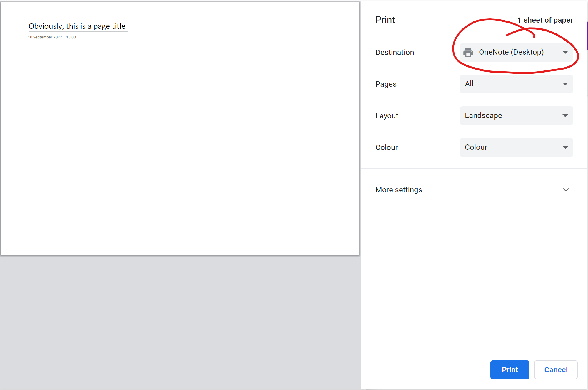588x390 pixels.
Task: Open the Colour mode dropdown
Action: pos(516,147)
